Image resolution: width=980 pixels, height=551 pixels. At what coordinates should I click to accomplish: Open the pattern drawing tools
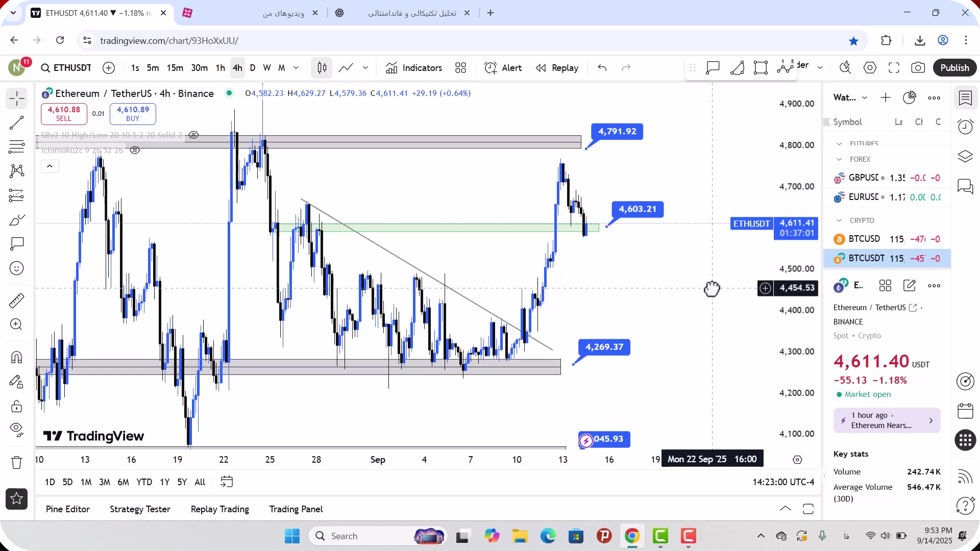click(16, 171)
